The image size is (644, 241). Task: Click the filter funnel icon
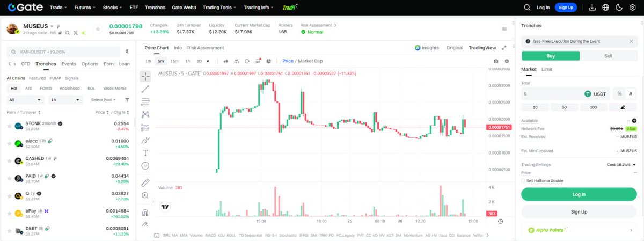click(x=127, y=100)
